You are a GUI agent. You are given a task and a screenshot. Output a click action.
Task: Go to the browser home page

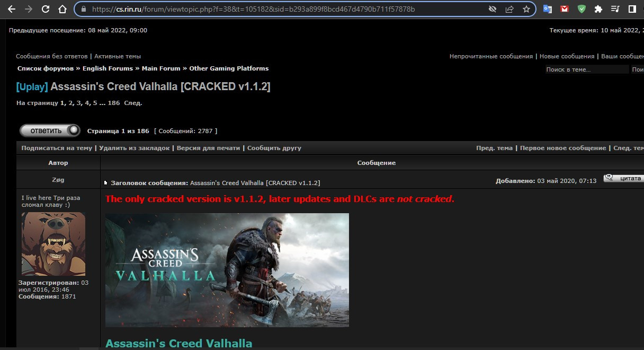[x=62, y=9]
